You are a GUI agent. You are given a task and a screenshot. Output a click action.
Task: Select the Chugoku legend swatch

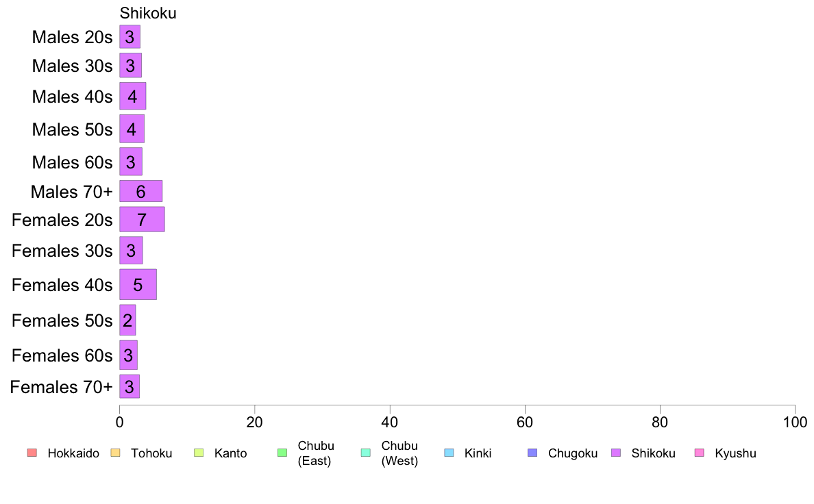(x=532, y=453)
